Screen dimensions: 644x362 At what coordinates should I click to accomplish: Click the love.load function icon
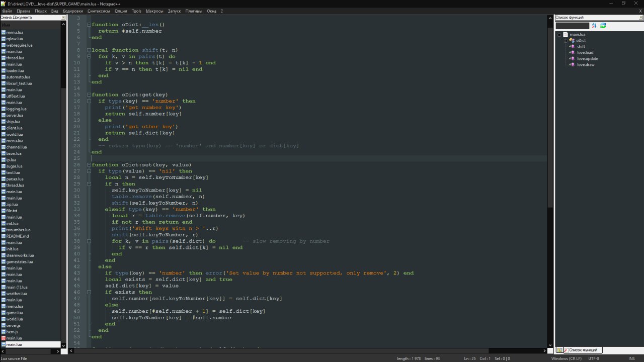(x=572, y=53)
